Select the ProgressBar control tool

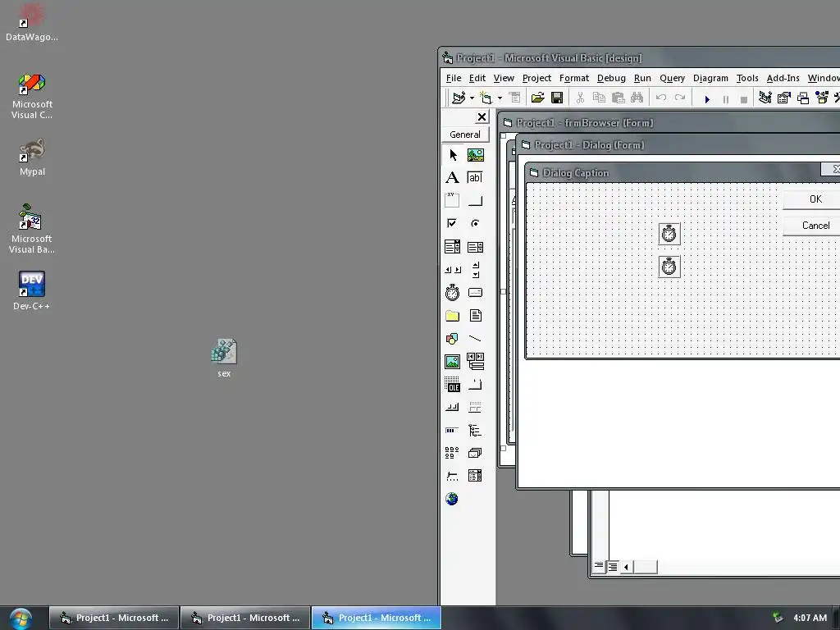[453, 430]
